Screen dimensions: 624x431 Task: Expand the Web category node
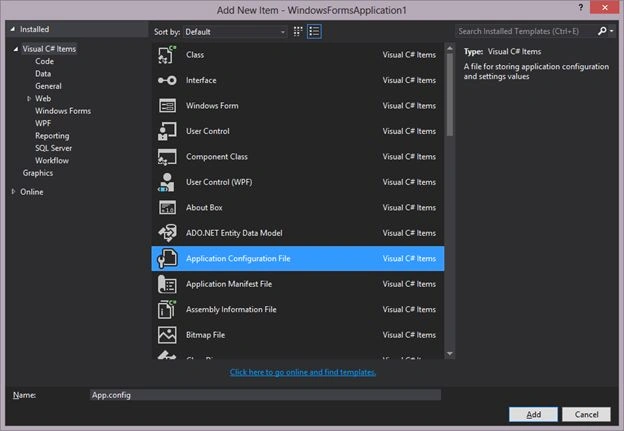point(29,99)
